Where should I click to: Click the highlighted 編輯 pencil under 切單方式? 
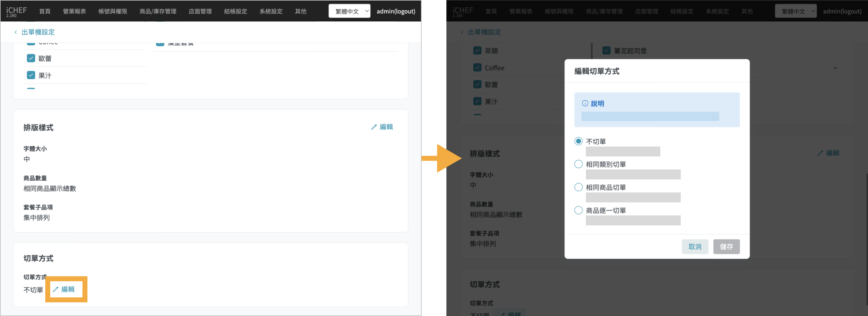64,289
